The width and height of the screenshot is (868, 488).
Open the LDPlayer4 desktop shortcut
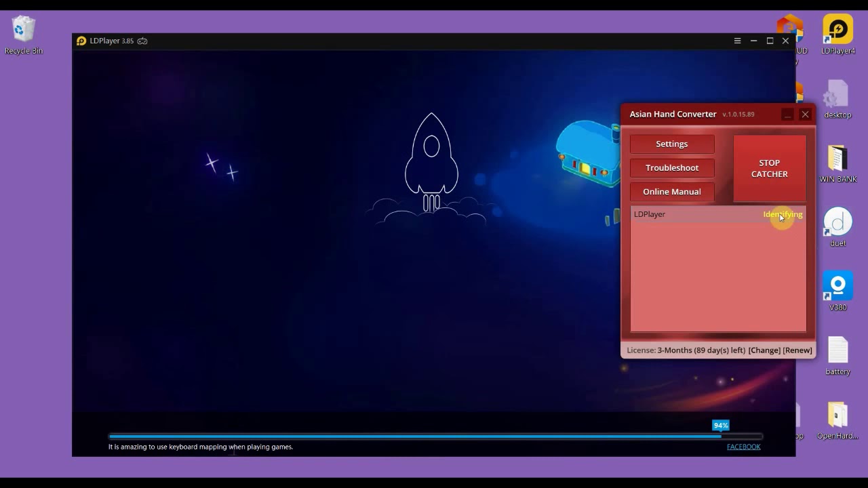tap(837, 35)
